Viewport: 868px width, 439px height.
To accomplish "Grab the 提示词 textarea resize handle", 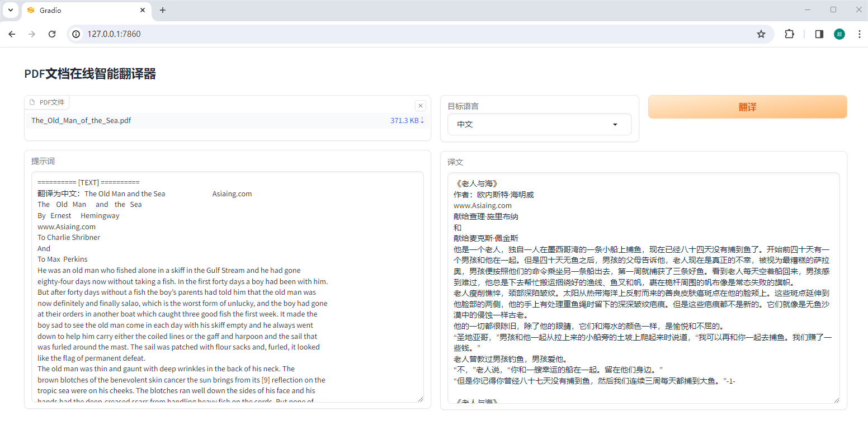I will (420, 398).
